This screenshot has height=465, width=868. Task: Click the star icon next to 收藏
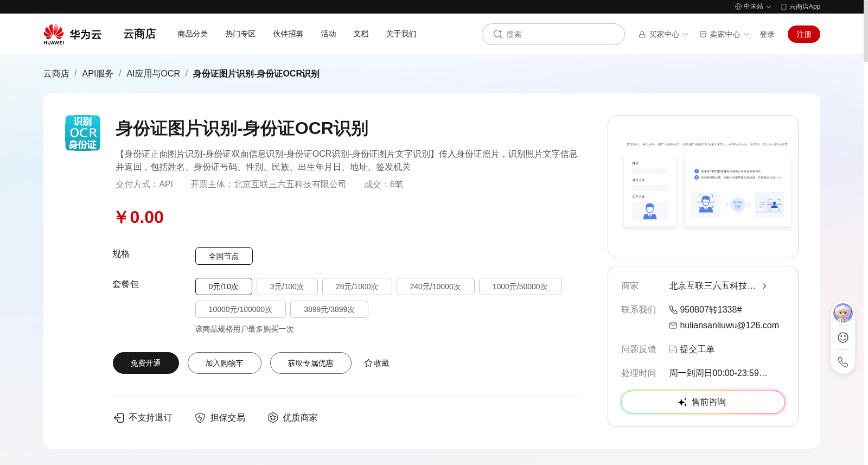tap(368, 363)
